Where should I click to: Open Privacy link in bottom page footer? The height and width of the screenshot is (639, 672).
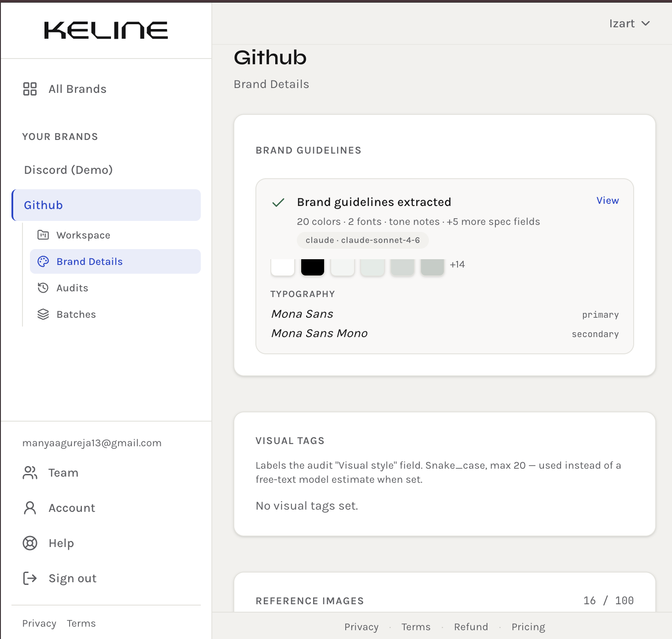(362, 627)
